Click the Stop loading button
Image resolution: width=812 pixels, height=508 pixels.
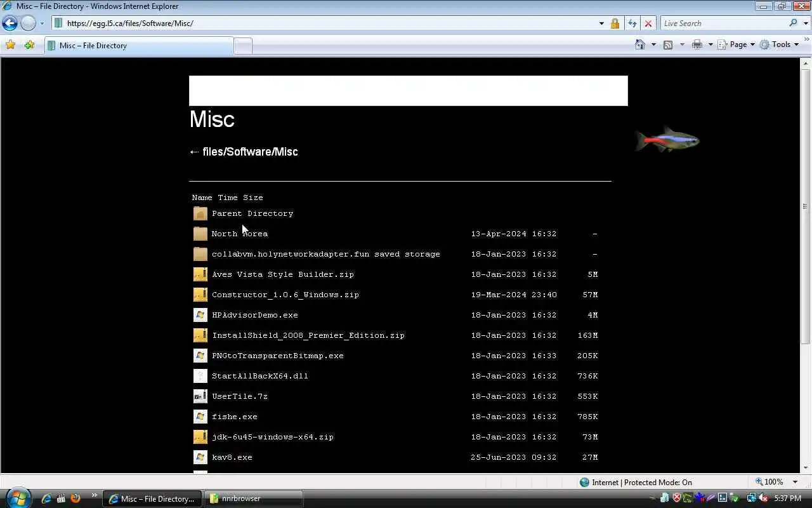[648, 23]
